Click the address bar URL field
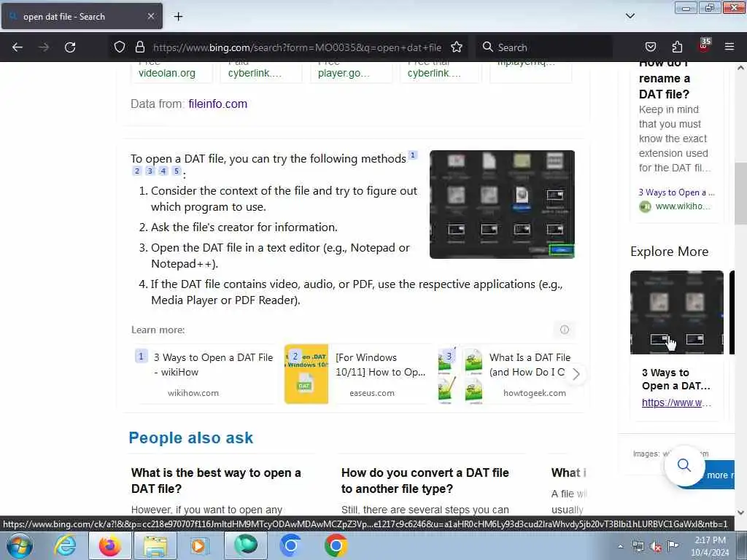This screenshot has height=560, width=747. [297, 47]
